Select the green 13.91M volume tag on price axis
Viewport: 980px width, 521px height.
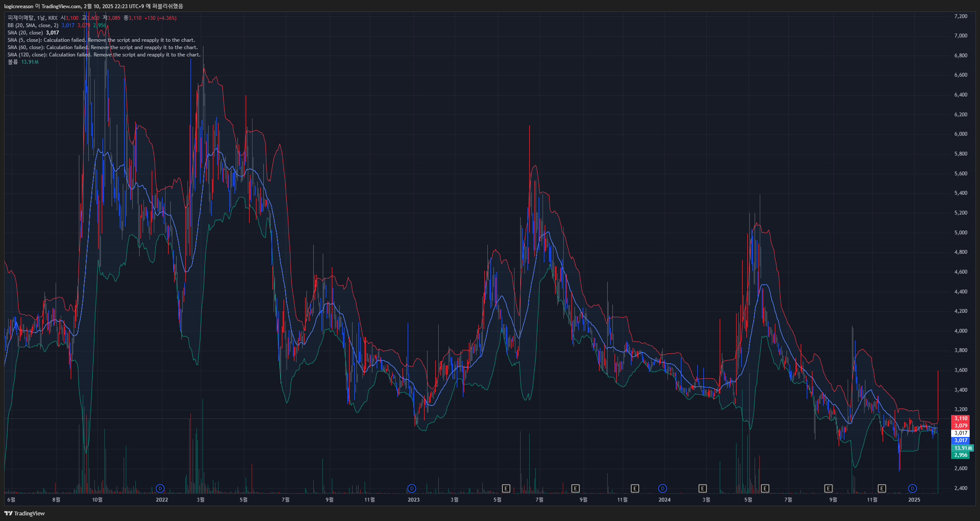962,448
